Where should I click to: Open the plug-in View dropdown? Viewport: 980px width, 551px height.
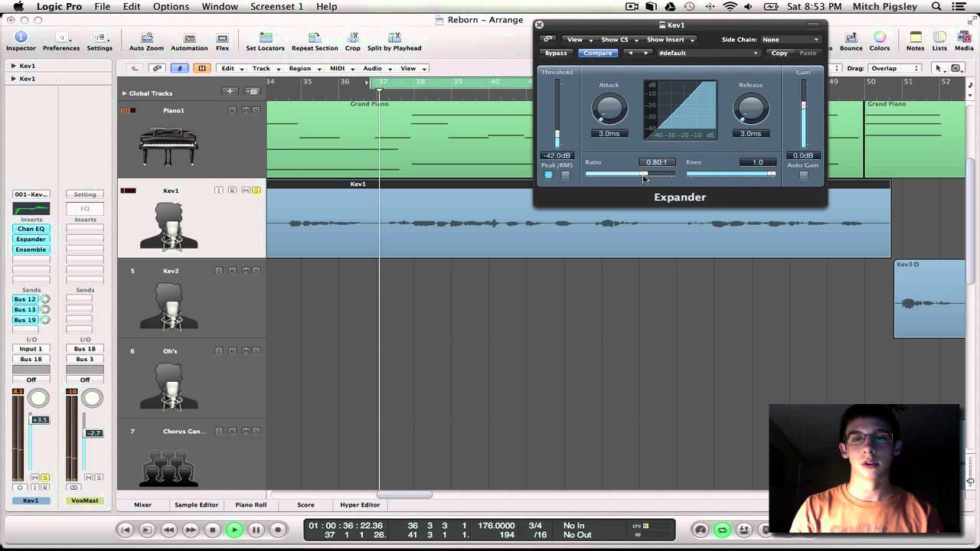coord(580,40)
